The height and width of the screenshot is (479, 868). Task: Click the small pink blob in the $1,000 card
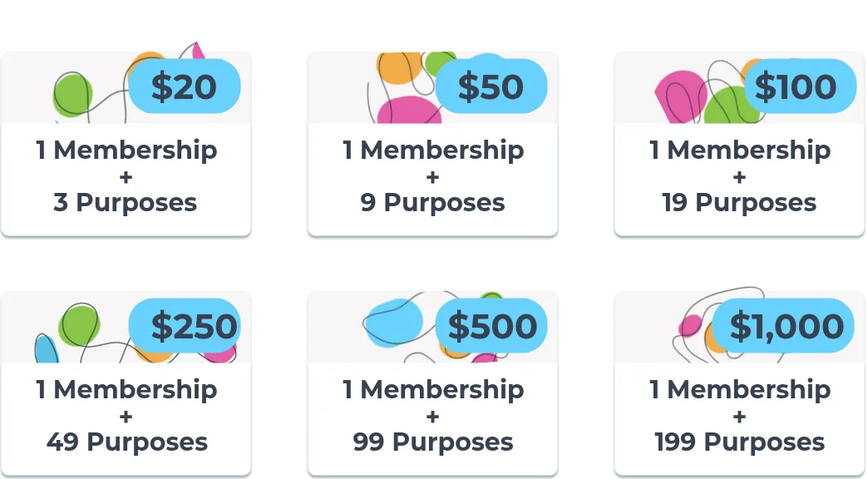690,326
